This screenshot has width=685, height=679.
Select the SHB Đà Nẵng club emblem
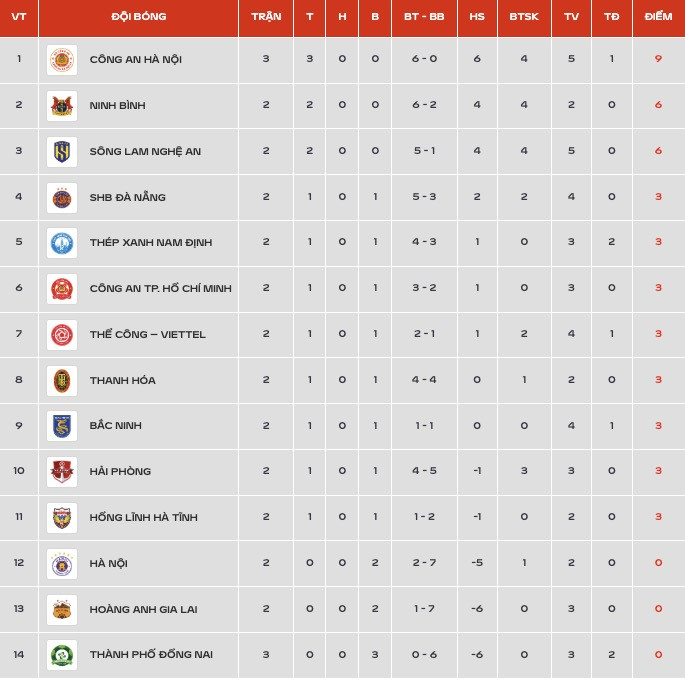[x=62, y=198]
